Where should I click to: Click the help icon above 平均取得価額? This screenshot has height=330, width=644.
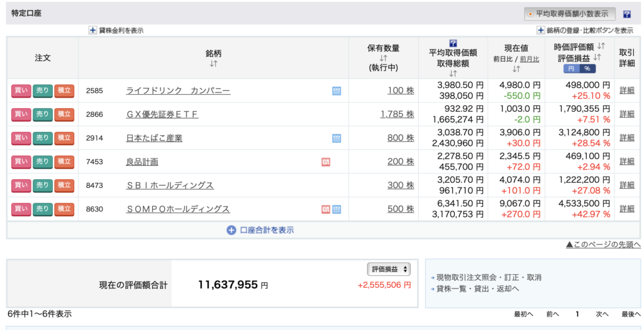453,43
